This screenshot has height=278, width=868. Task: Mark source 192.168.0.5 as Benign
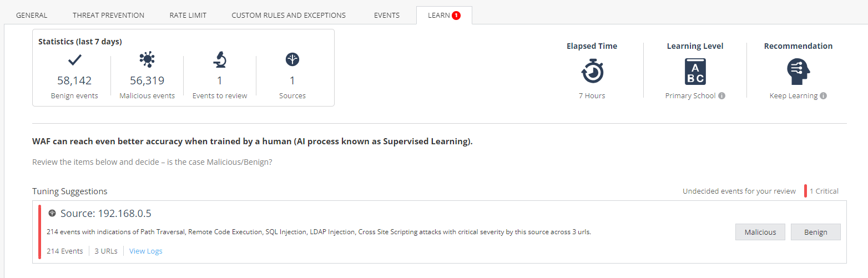click(816, 232)
